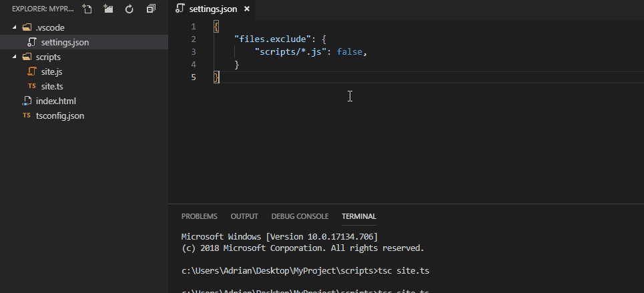Image resolution: width=644 pixels, height=293 pixels.
Task: Select the Terminal panel tab
Action: click(x=359, y=216)
